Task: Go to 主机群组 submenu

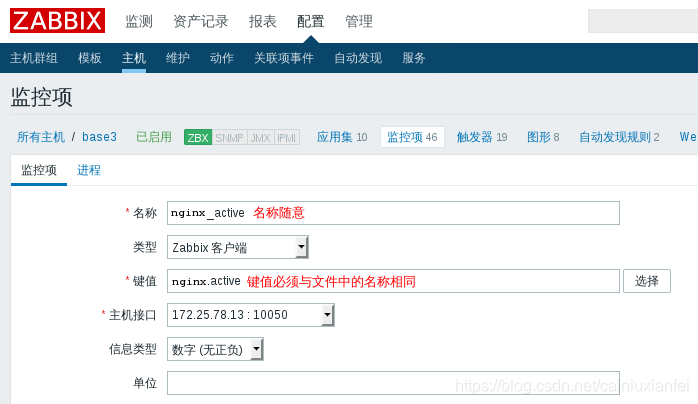Action: 34,58
